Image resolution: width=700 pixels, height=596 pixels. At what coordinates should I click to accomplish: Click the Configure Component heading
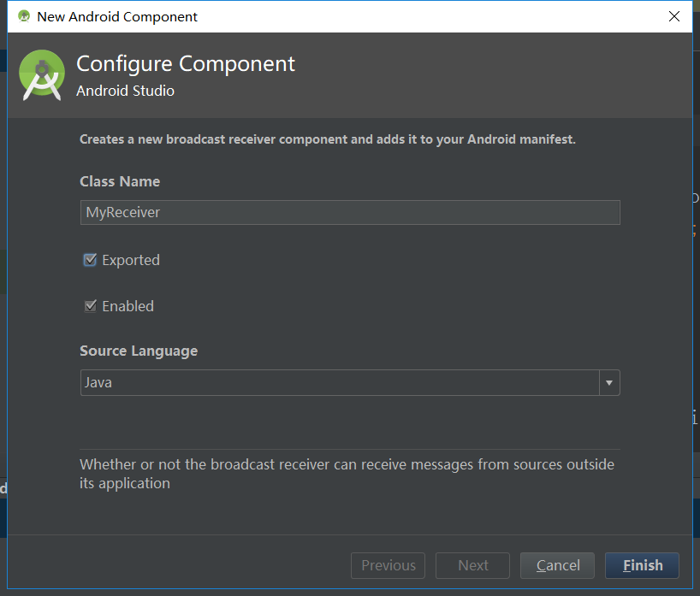click(185, 64)
